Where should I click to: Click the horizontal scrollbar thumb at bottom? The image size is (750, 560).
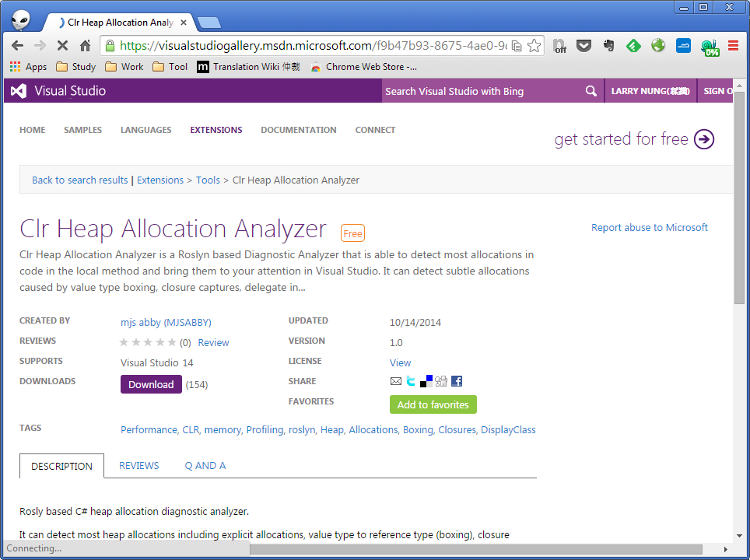click(x=476, y=549)
